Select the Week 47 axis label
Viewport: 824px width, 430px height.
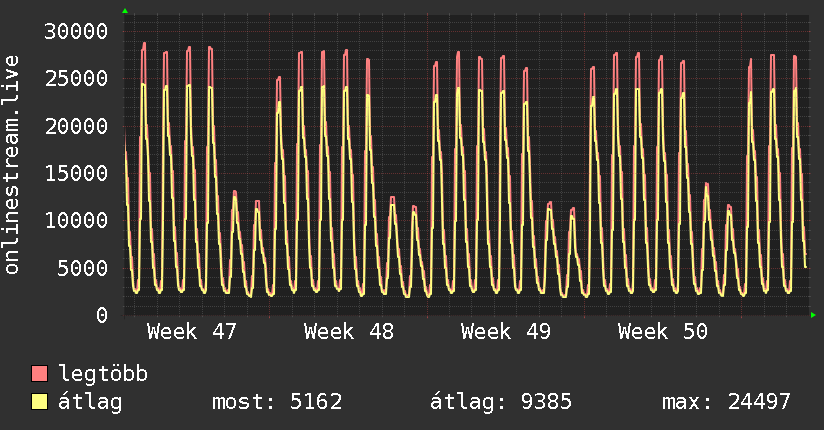pyautogui.click(x=192, y=331)
